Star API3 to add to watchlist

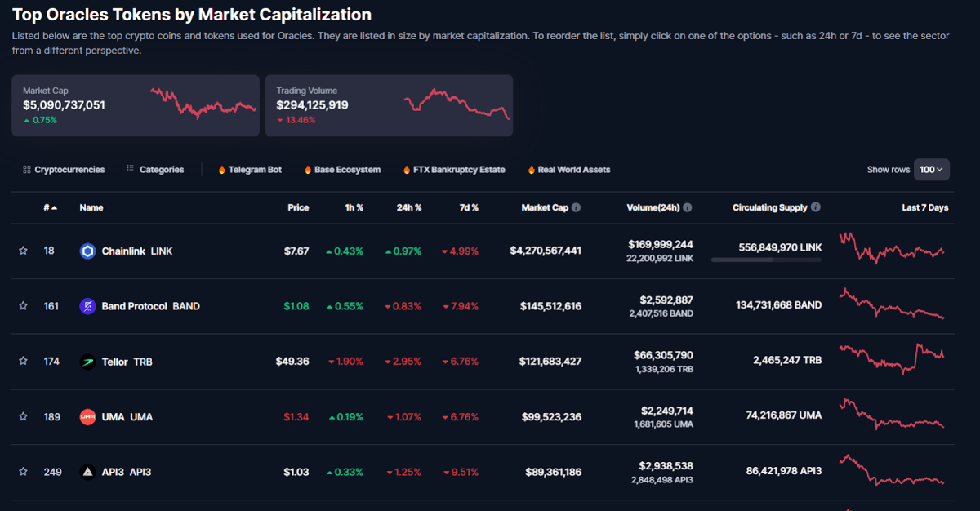pos(23,472)
